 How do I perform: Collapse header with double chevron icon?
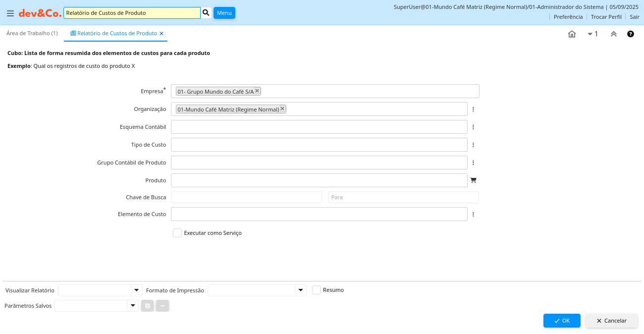(x=613, y=34)
